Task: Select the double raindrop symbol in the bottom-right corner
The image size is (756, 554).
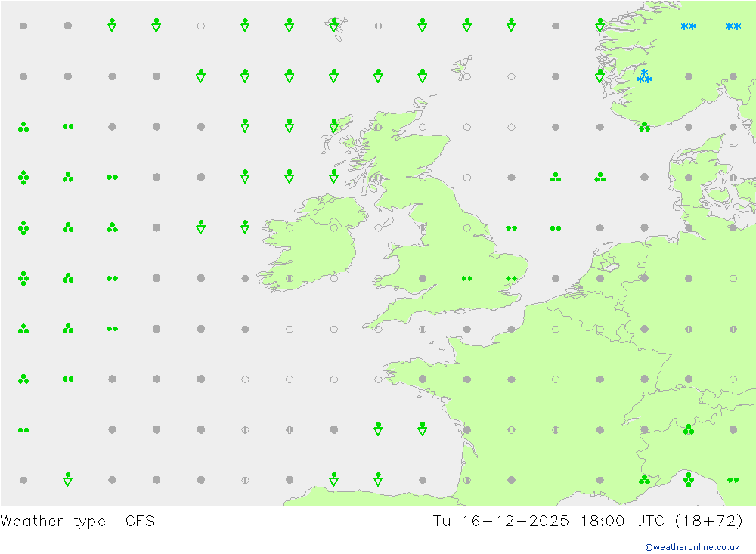Action: click(733, 480)
